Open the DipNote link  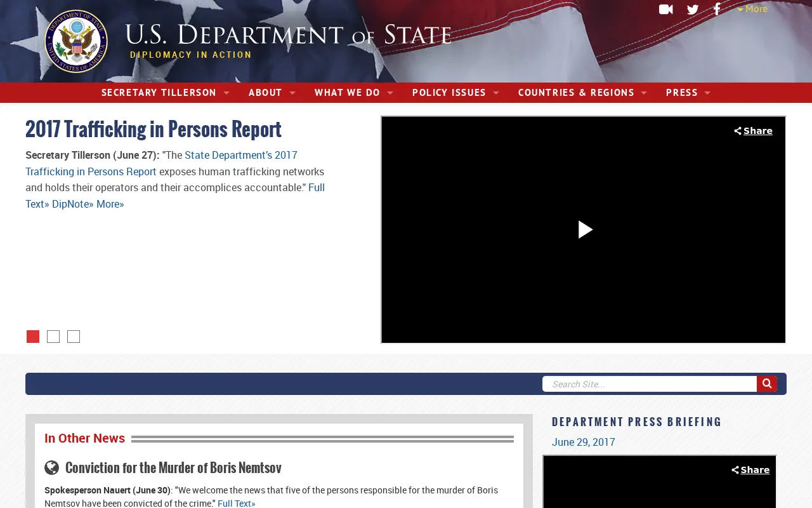(72, 204)
